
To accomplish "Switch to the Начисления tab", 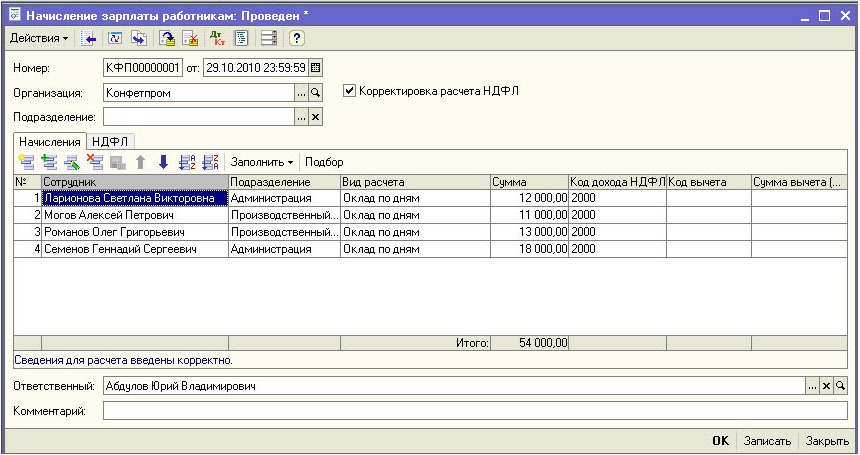I will [x=50, y=141].
